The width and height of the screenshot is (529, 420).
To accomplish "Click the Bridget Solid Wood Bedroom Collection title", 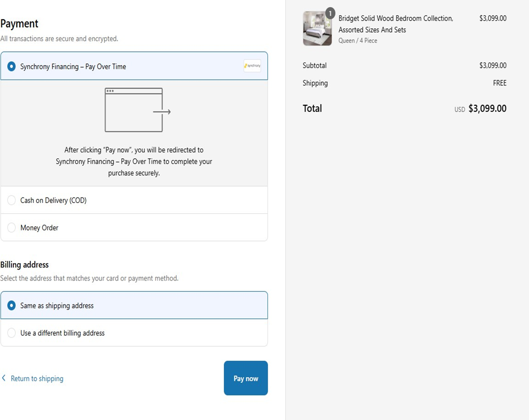I will tap(396, 24).
